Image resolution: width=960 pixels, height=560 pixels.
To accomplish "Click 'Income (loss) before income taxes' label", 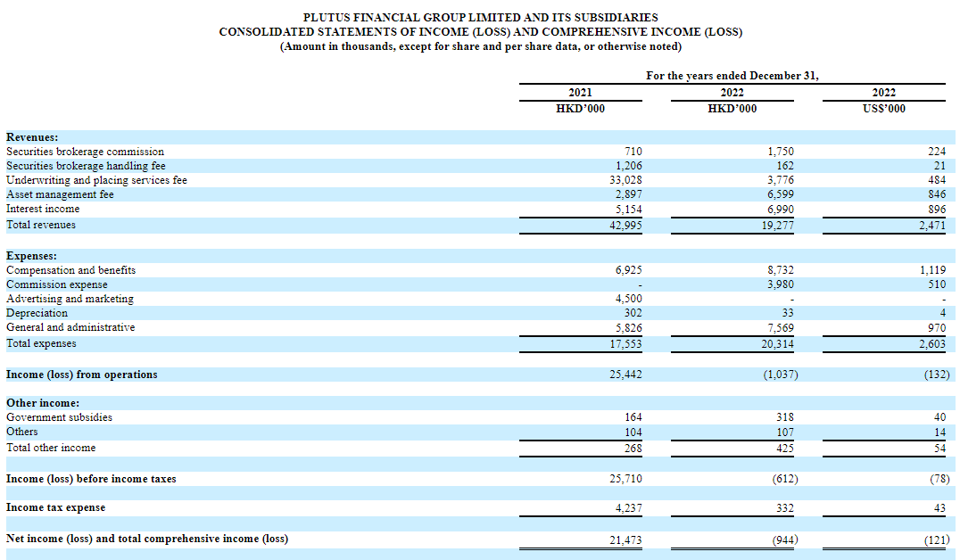I will [x=91, y=479].
